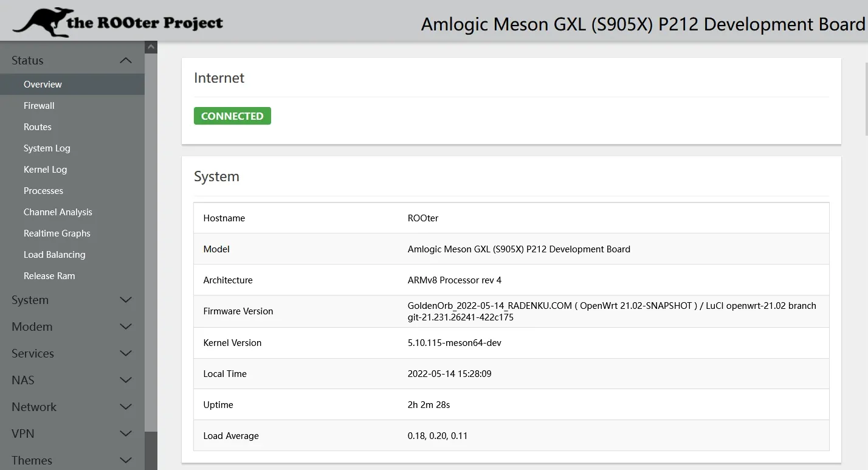The height and width of the screenshot is (470, 868).
Task: Collapse the Status menu section
Action: tap(72, 60)
